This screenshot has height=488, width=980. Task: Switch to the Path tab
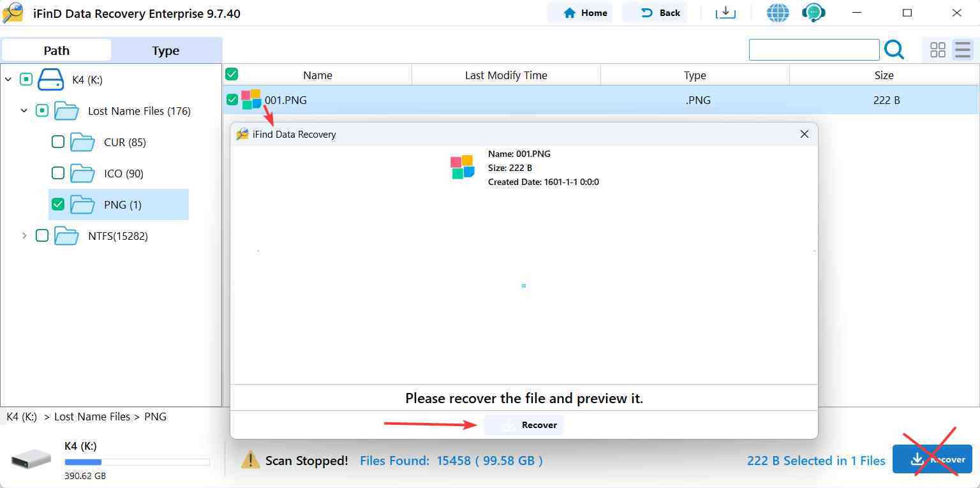coord(56,50)
